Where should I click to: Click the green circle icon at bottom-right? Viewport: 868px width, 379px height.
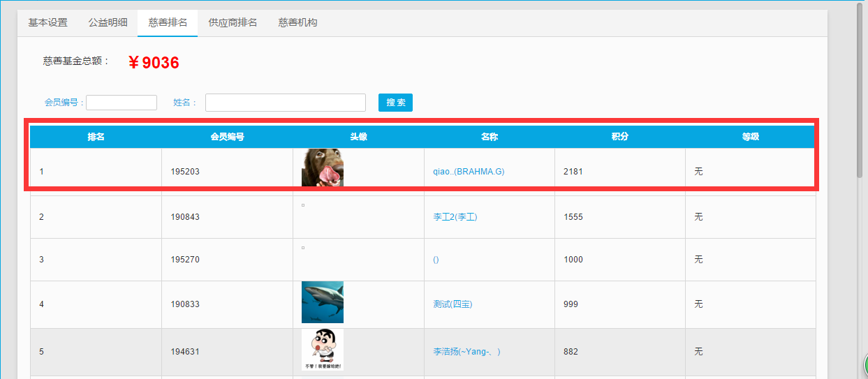865,366
